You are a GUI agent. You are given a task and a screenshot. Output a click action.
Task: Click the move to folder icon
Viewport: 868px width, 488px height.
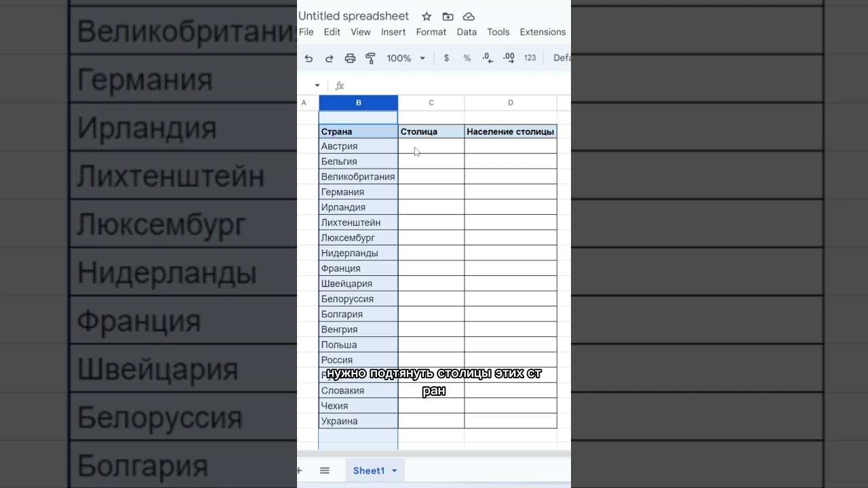pos(448,16)
